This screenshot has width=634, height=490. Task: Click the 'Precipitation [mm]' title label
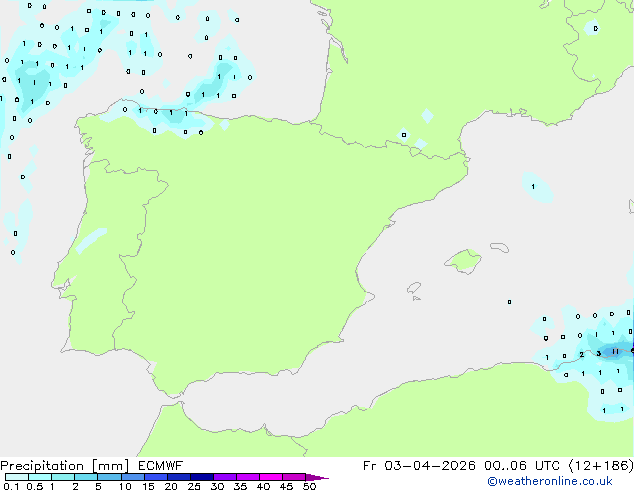65,466
